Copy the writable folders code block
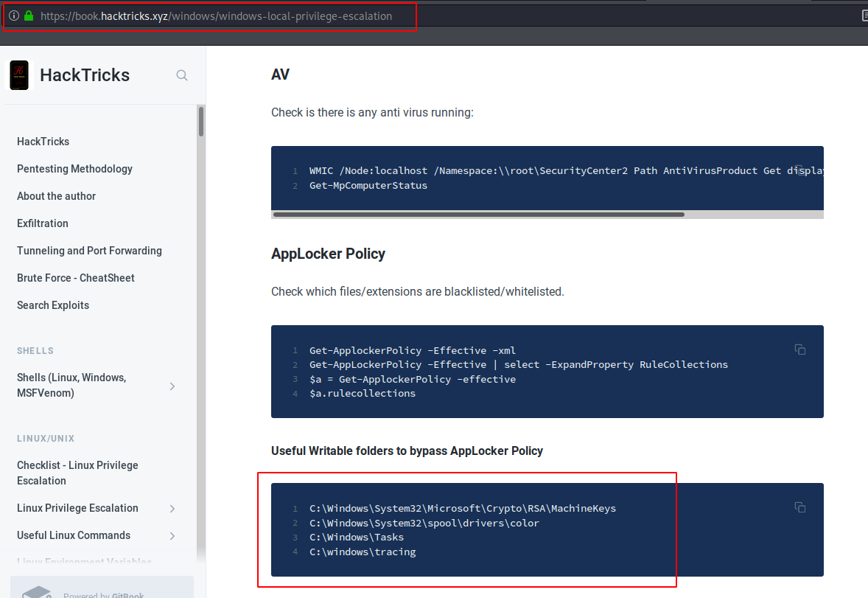Image resolution: width=868 pixels, height=598 pixels. pos(800,507)
